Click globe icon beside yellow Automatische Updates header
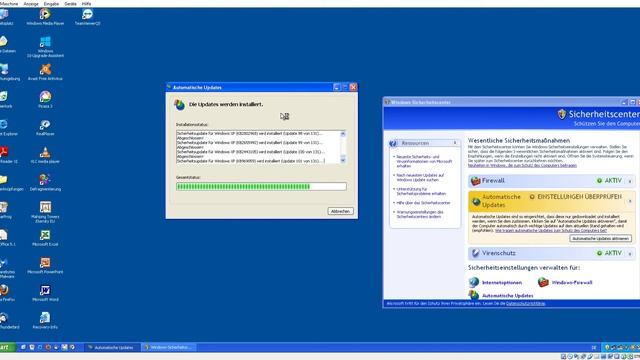This screenshot has height=360, width=640. (x=476, y=201)
